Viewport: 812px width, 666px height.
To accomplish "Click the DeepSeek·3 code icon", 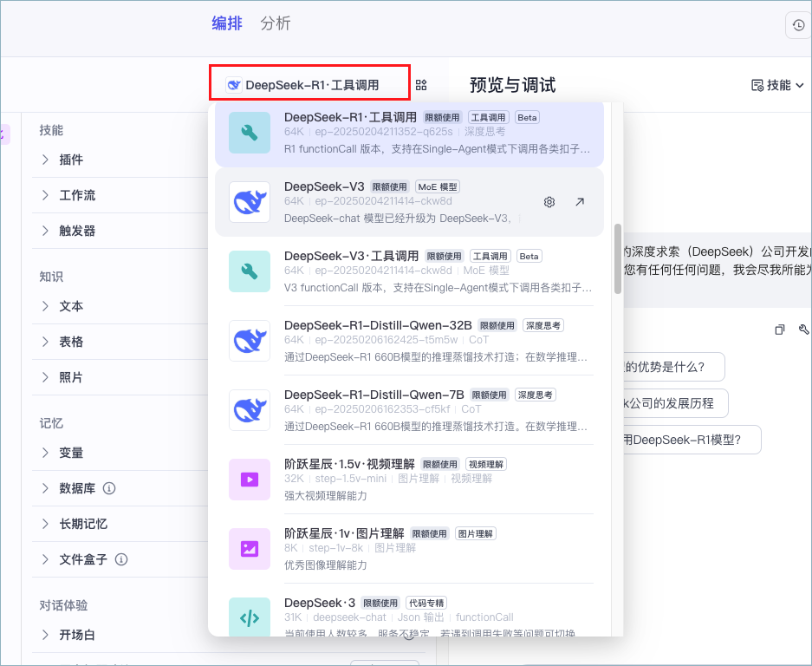I will point(249,617).
